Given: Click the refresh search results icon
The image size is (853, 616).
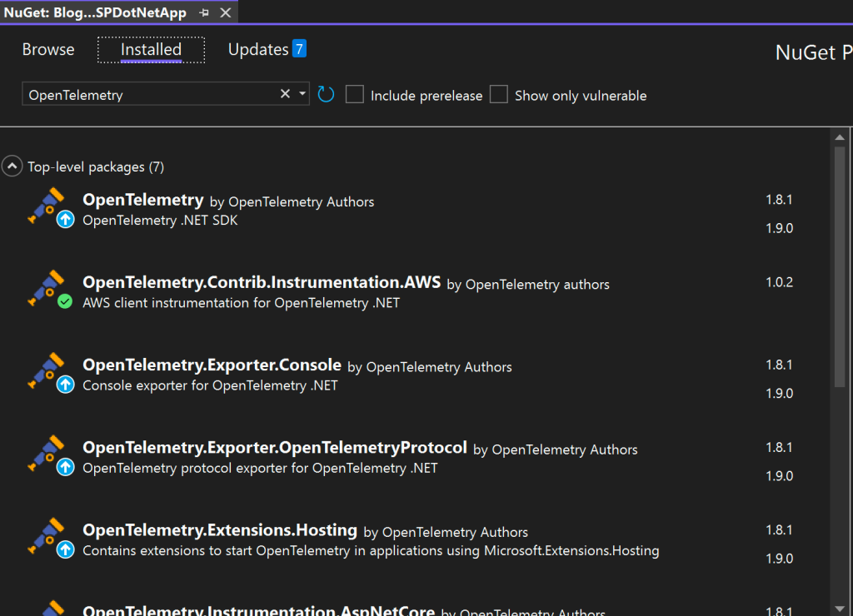Looking at the screenshot, I should coord(325,94).
